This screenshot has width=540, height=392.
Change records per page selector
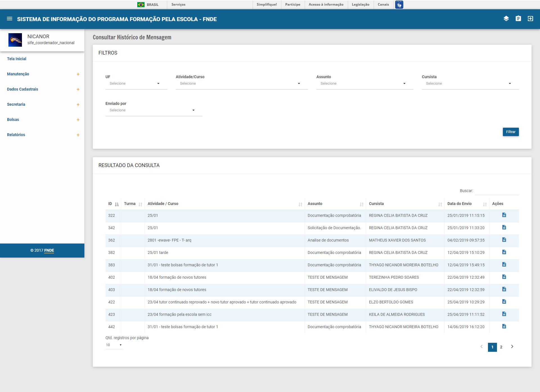coord(114,345)
